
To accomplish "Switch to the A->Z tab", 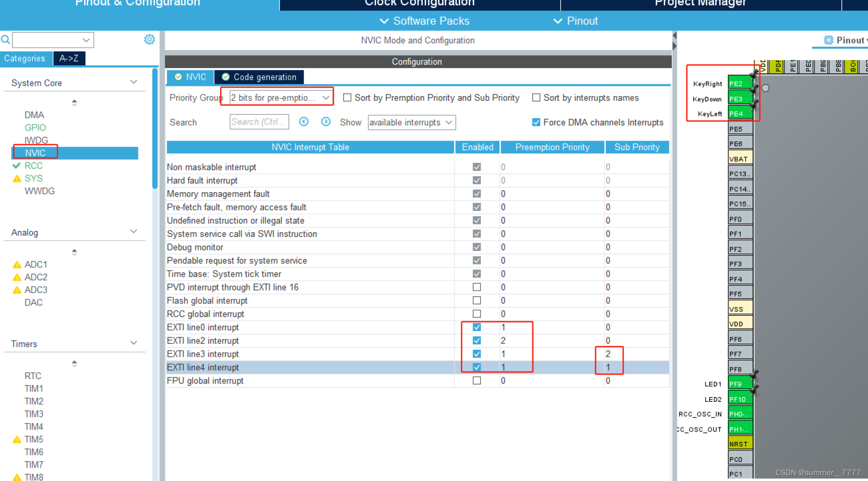I will tap(69, 58).
